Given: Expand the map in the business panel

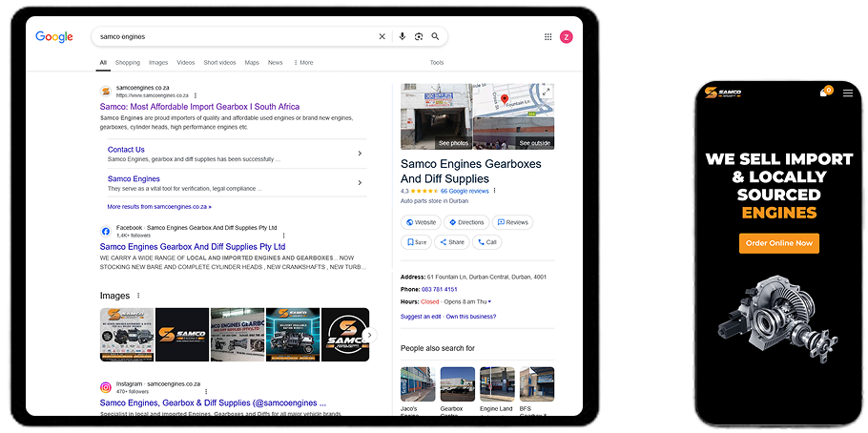Looking at the screenshot, I should 513,116.
